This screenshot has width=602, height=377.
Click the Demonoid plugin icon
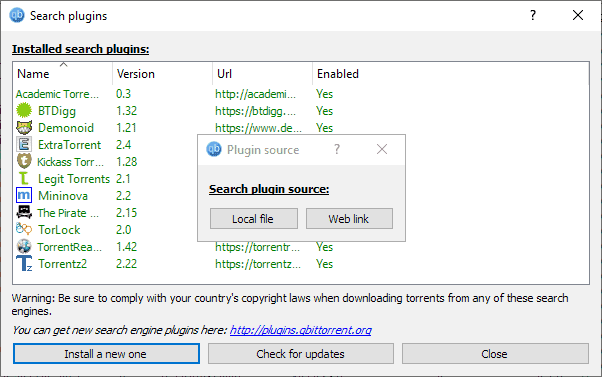[24, 127]
